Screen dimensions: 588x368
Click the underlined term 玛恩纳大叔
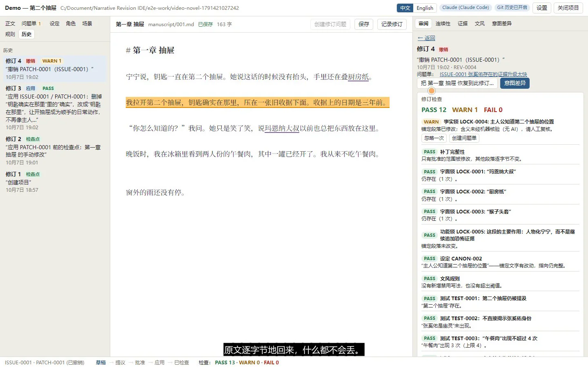coord(282,128)
